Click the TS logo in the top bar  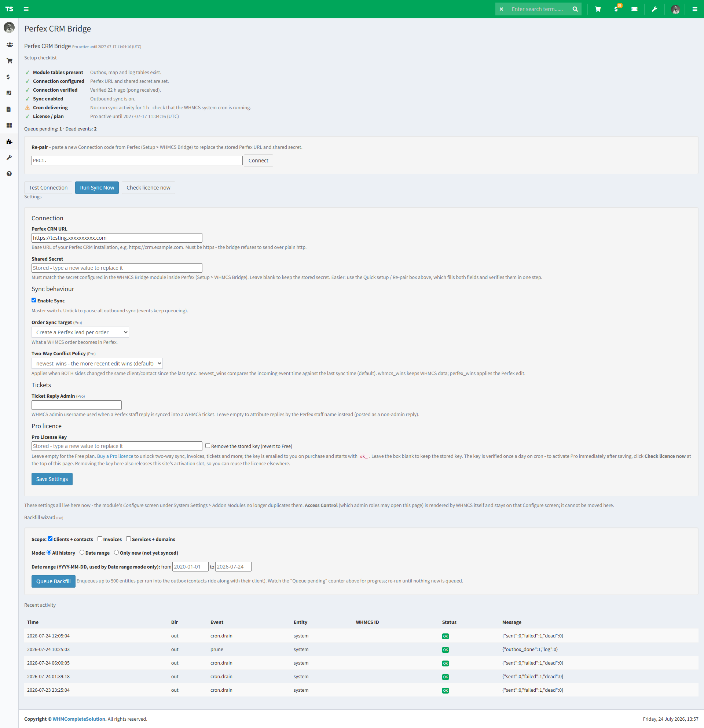9,9
